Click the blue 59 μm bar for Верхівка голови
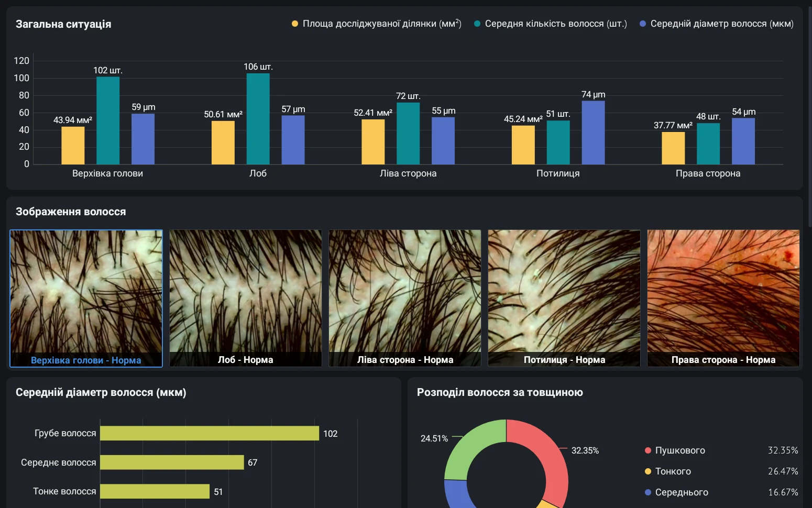Viewport: 812px width, 508px height. pyautogui.click(x=143, y=139)
